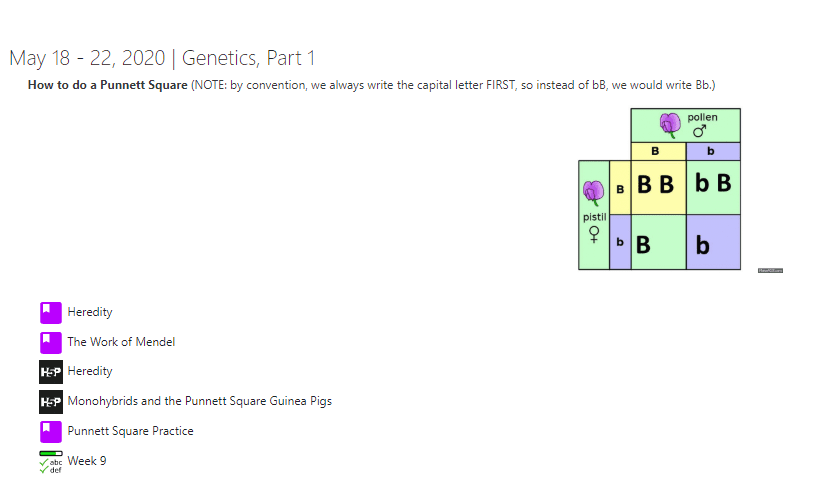Click the green bB cell of the square

(x=713, y=187)
